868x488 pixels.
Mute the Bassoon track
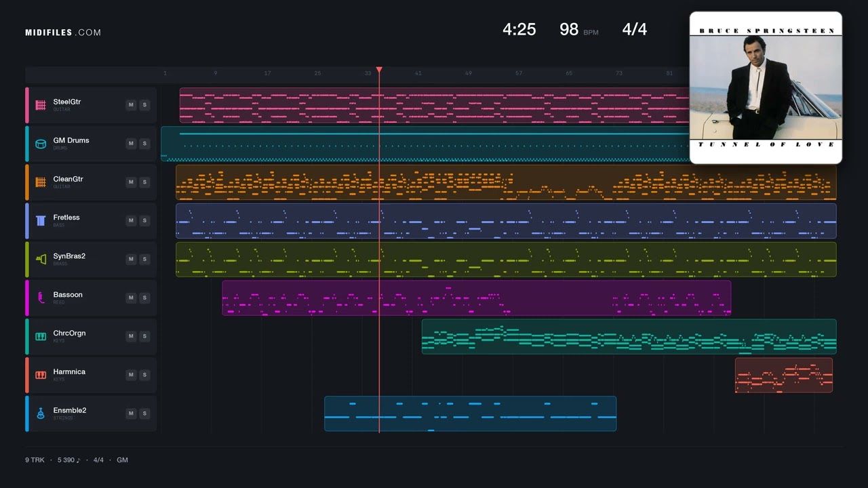point(131,298)
